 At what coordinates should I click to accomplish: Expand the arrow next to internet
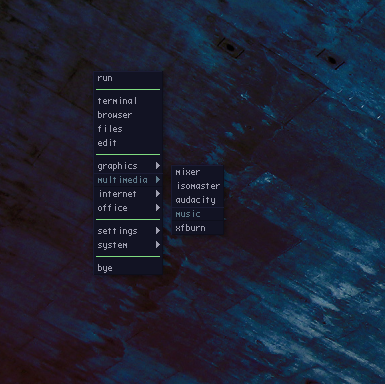158,194
